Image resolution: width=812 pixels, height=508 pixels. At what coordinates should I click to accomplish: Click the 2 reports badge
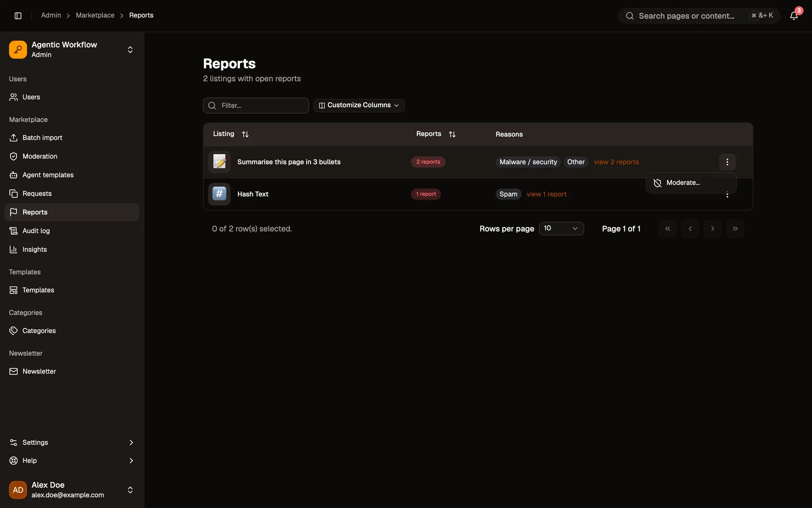tap(428, 162)
